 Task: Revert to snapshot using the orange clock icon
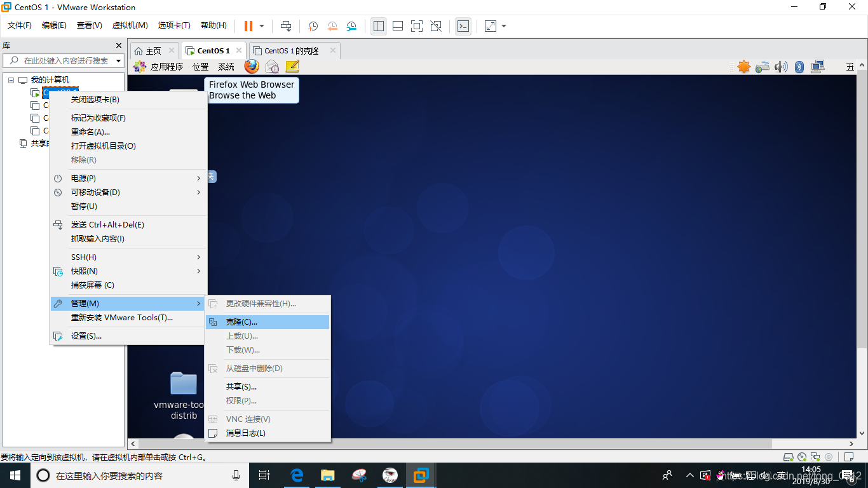coord(332,26)
